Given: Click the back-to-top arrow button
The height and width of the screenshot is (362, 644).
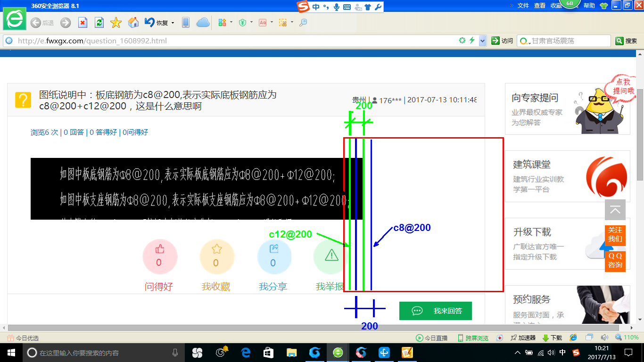Looking at the screenshot, I should point(615,210).
